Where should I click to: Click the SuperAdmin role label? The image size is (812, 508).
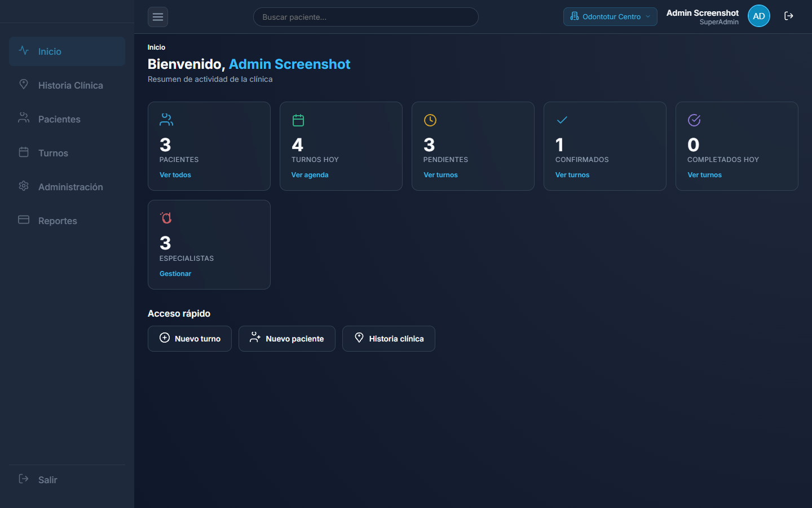point(719,22)
